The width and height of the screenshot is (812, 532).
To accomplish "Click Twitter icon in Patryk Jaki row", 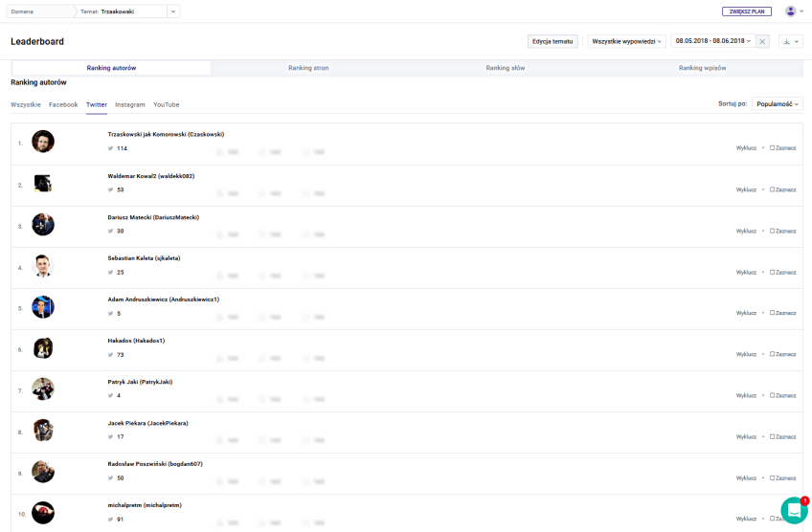I will (x=111, y=395).
